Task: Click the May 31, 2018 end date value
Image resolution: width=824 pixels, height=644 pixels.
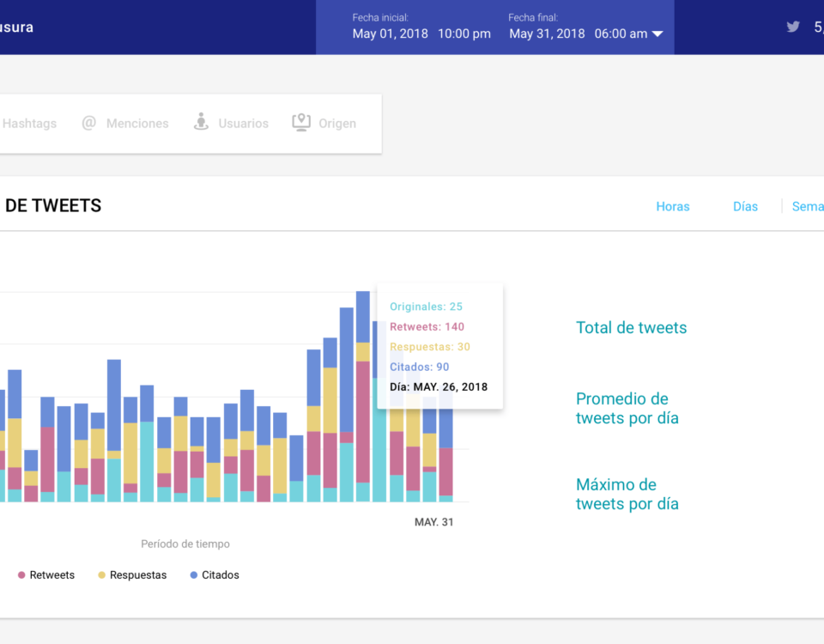Action: (547, 33)
